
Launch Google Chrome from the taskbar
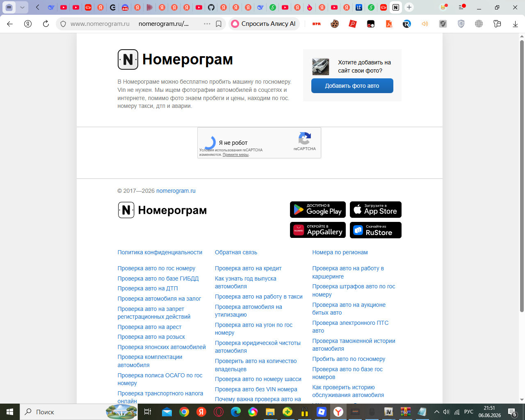(x=184, y=412)
